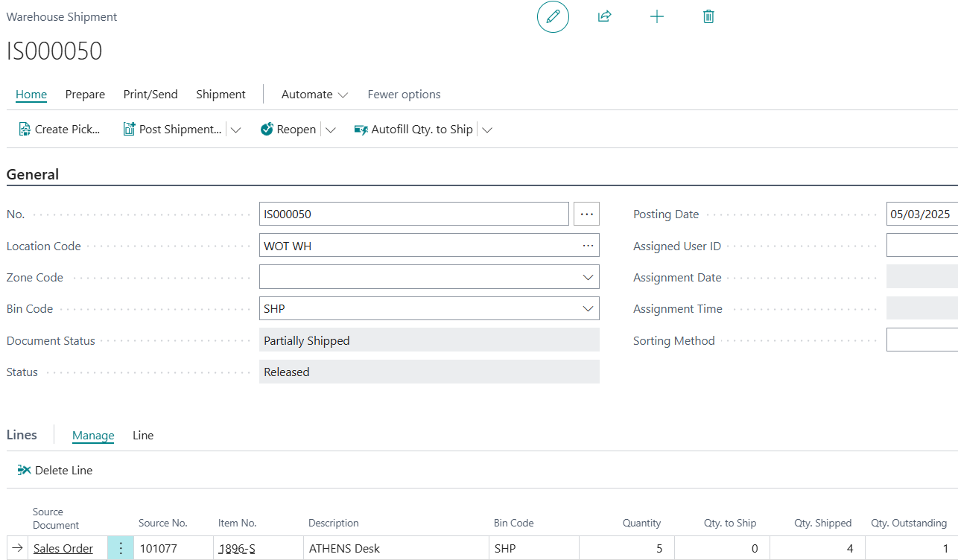
Task: Click the Status Released field
Action: coord(429,372)
